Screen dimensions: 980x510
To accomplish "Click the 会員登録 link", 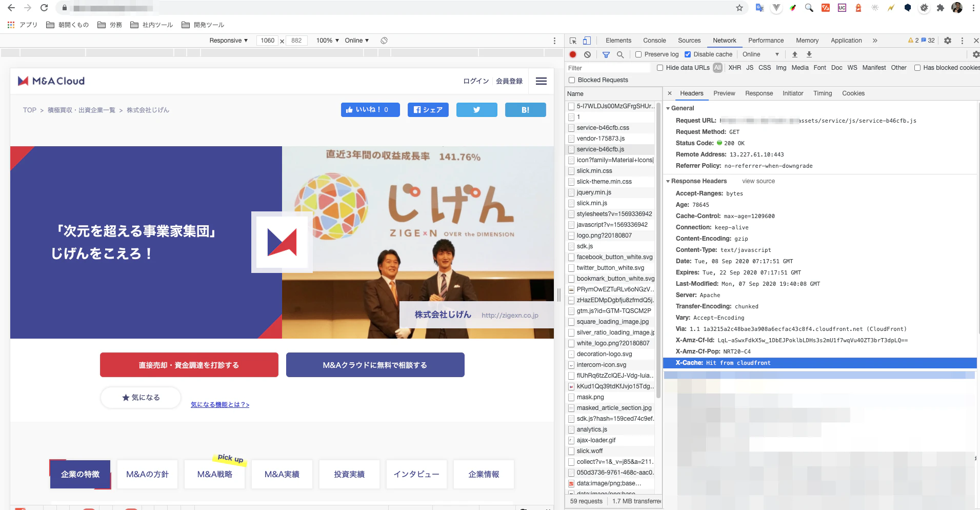I will (x=509, y=81).
